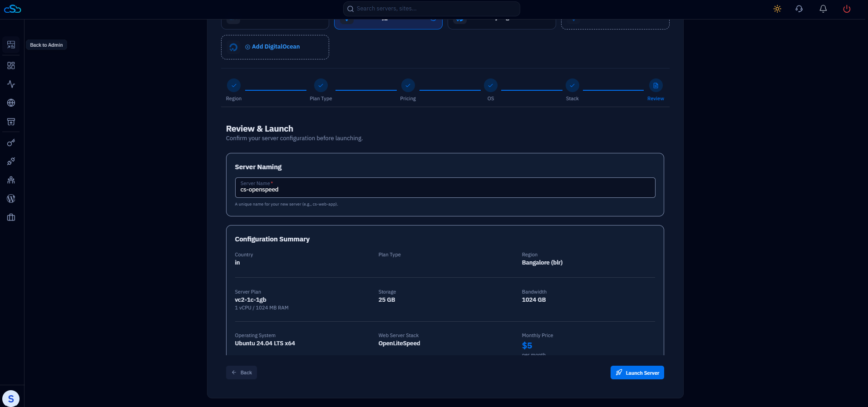Image resolution: width=868 pixels, height=407 pixels.
Task: Click the Review & Launch heading
Action: (260, 129)
